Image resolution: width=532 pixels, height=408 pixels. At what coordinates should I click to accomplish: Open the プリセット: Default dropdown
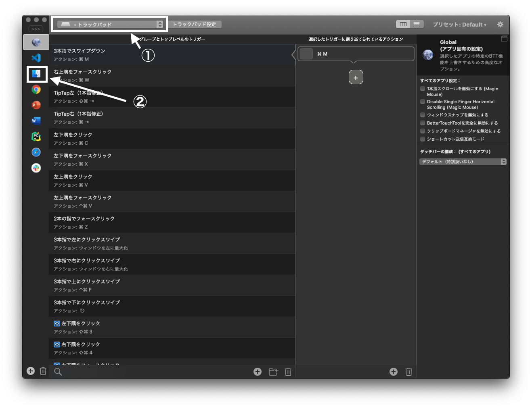coord(459,25)
